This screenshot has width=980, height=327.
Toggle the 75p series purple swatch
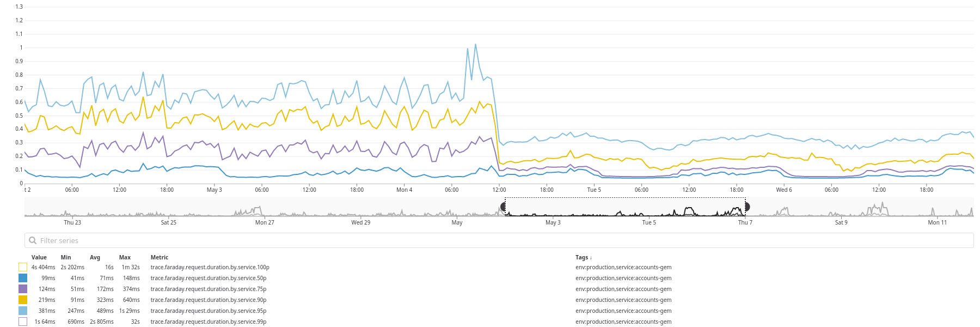[x=23, y=289]
